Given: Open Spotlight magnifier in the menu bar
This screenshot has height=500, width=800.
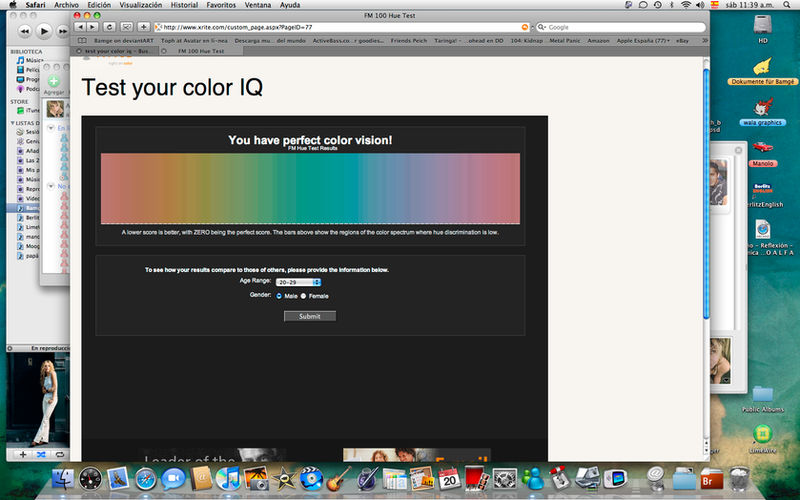Looking at the screenshot, I should tap(787, 5).
